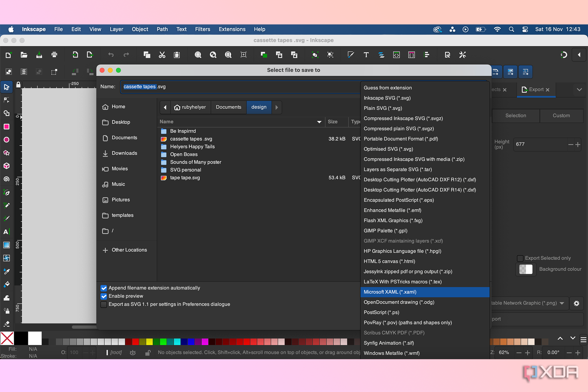Viewport: 588px width, 392px height.
Task: Check Export as SVG 1.1 option
Action: point(104,304)
